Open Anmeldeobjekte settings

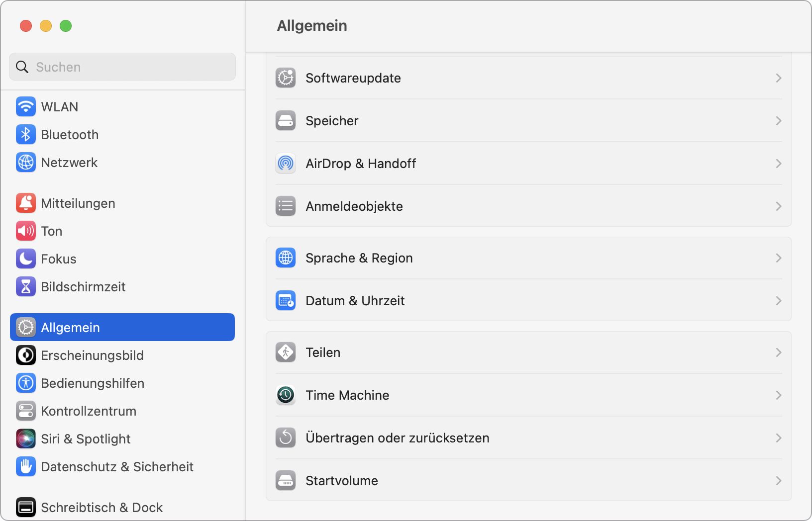coord(354,206)
